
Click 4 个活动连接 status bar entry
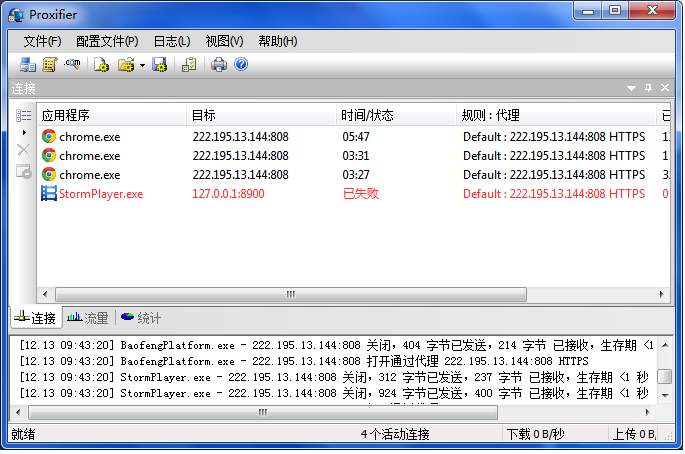[x=395, y=434]
